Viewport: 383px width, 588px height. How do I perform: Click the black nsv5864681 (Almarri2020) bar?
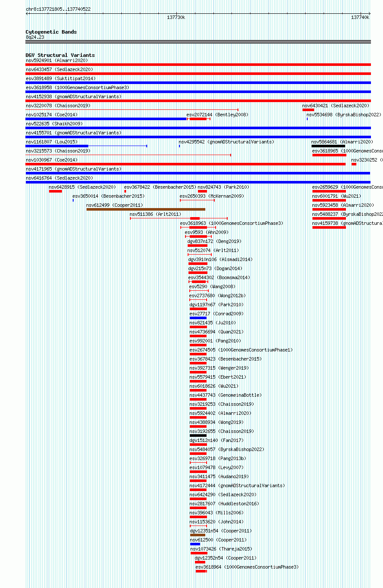[328, 146]
